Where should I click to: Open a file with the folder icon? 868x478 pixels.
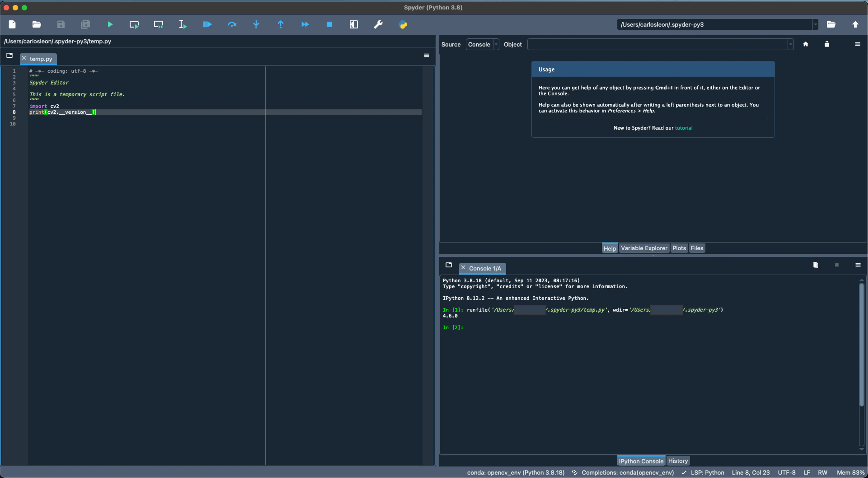click(x=36, y=24)
